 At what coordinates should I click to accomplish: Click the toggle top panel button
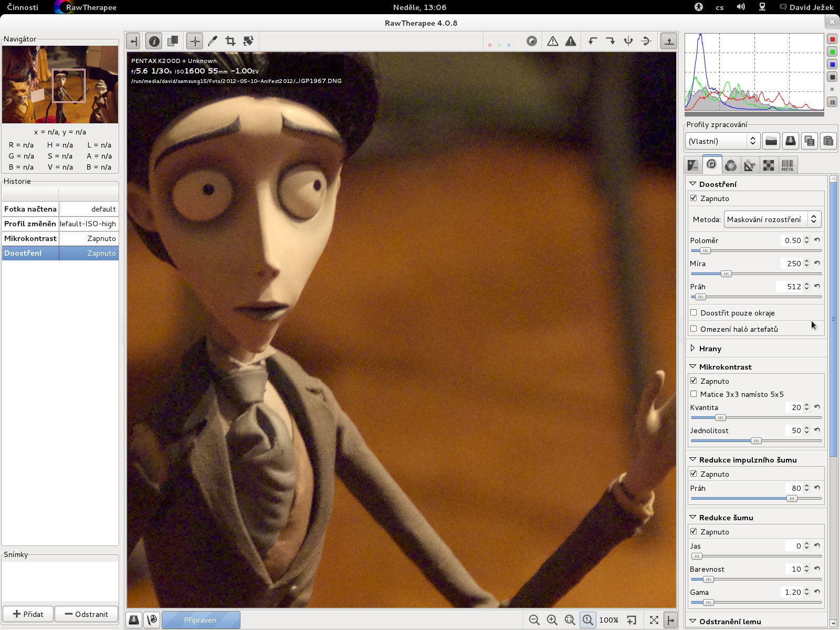point(669,41)
